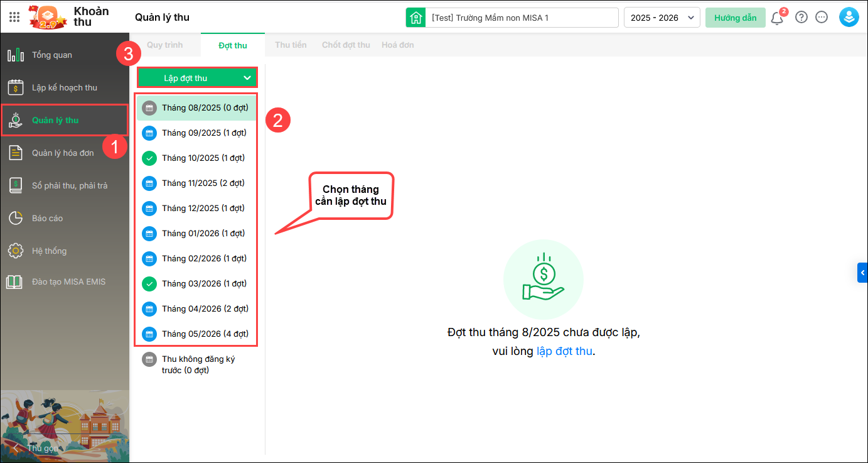Open Báo cáo in the sidebar
The image size is (868, 463).
[x=65, y=218]
